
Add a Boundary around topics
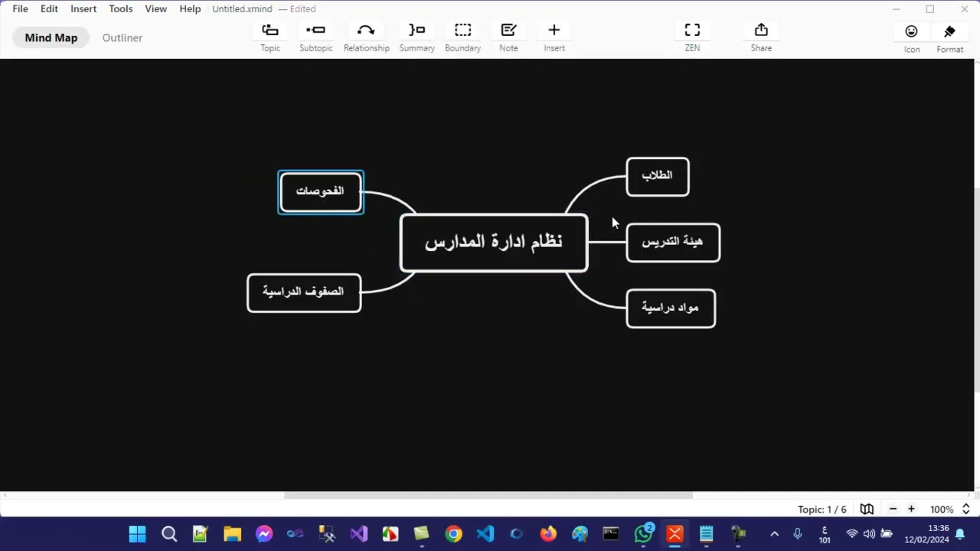pos(462,37)
